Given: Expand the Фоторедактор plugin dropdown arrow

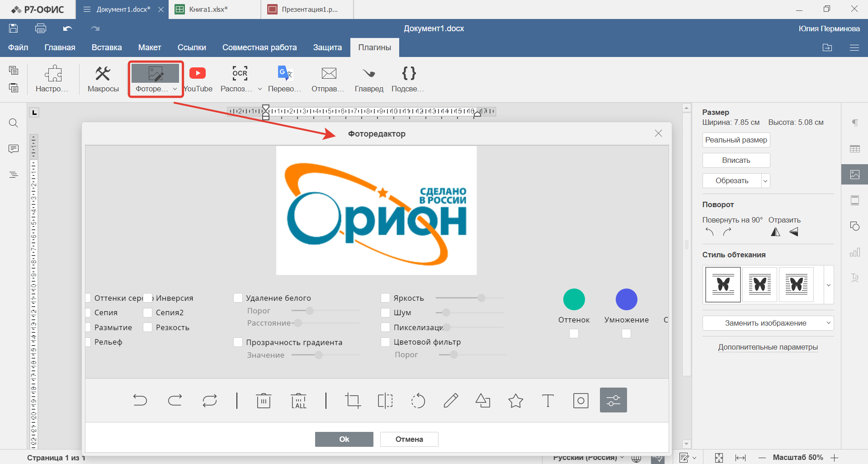Looking at the screenshot, I should point(175,89).
